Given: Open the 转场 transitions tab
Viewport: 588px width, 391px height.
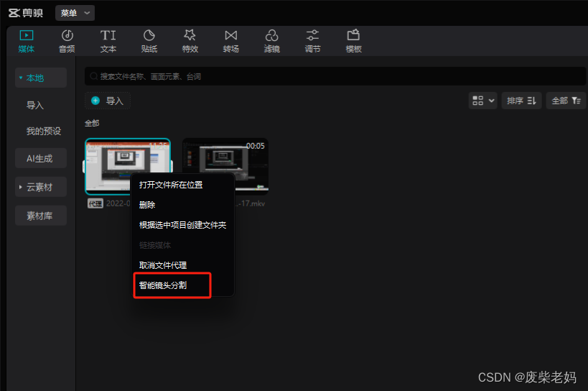Looking at the screenshot, I should 230,41.
